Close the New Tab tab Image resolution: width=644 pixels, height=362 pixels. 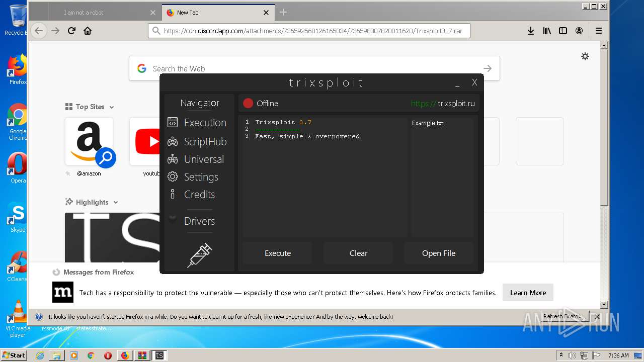click(x=266, y=13)
